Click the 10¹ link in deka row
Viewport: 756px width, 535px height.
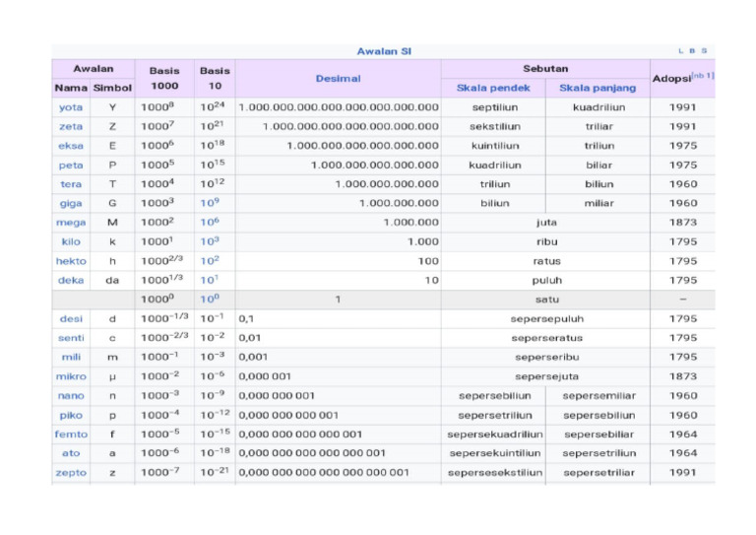(x=210, y=280)
